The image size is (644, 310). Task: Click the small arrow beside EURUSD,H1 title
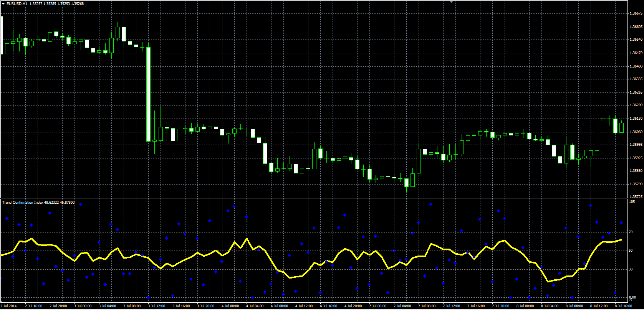[x=3, y=4]
